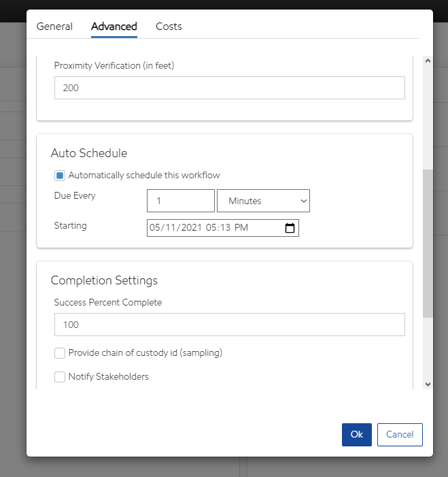Open the calendar picker in Starting field

point(290,228)
